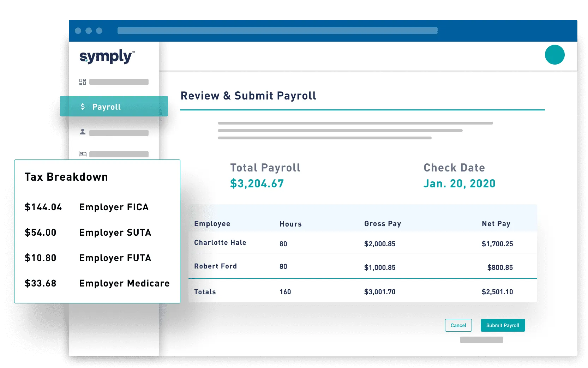Image resolution: width=588 pixels, height=368 pixels.
Task: Click the symply logo
Action: pyautogui.click(x=106, y=56)
